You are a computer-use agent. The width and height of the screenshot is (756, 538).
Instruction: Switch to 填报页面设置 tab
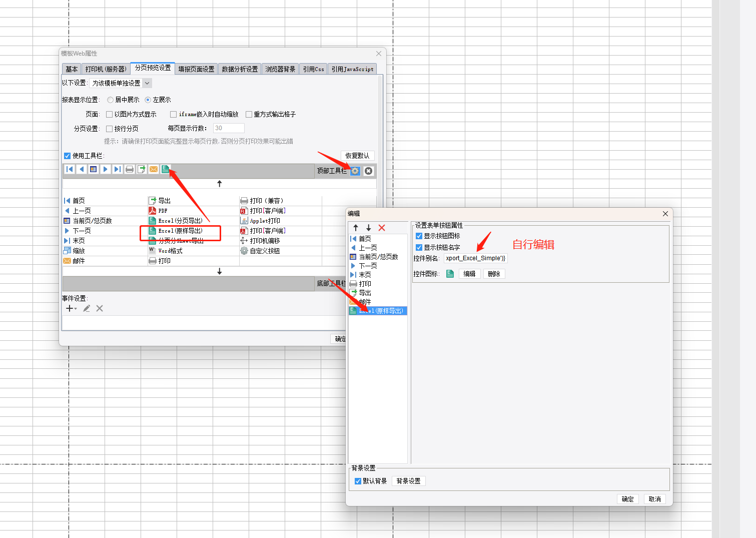click(x=196, y=69)
